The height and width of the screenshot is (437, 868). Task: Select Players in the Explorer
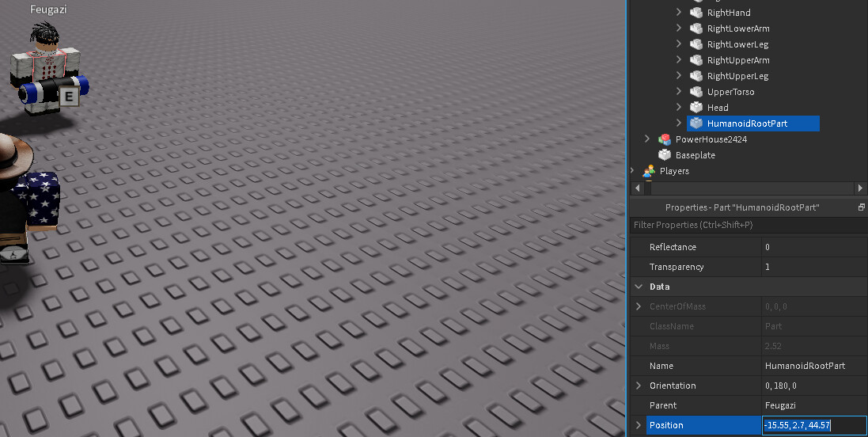click(674, 170)
